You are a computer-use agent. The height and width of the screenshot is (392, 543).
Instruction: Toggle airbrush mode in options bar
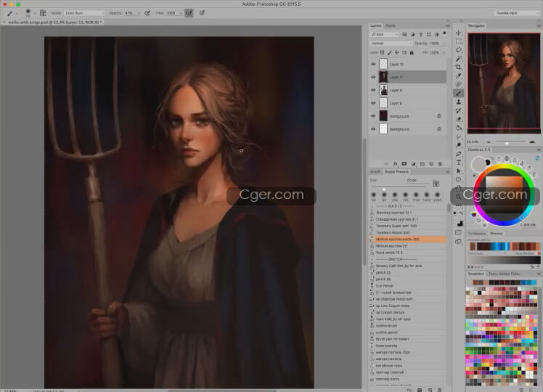[189, 13]
